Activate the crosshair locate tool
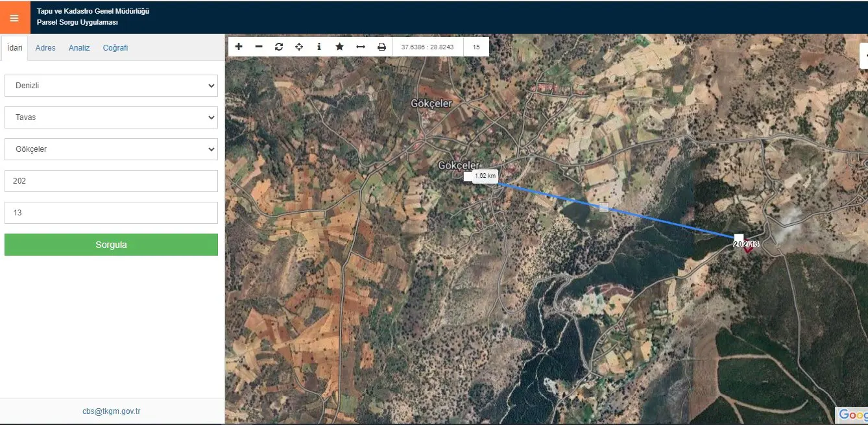 pos(299,47)
